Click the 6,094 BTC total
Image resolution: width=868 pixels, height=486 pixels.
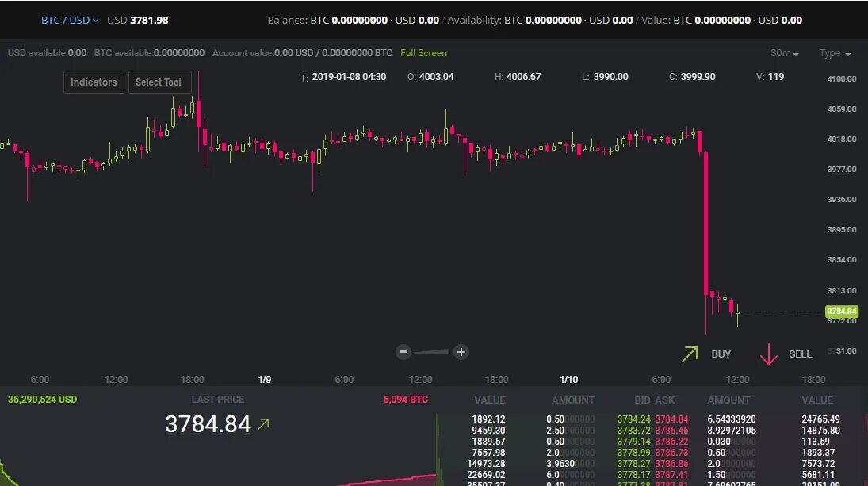405,399
